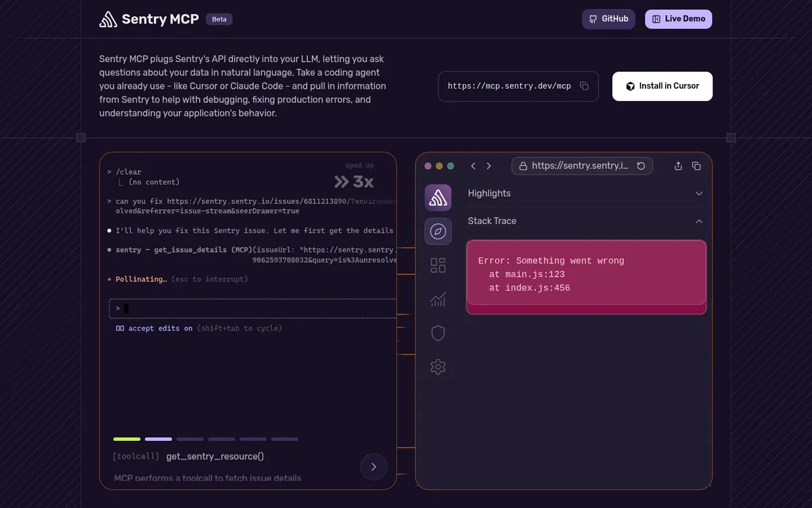Viewport: 812px width, 508px height.
Task: Jump to the fifth progress segment
Action: (253, 439)
